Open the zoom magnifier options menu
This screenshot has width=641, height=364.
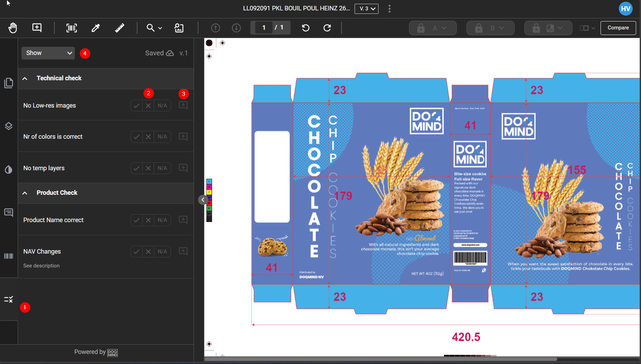[154, 28]
